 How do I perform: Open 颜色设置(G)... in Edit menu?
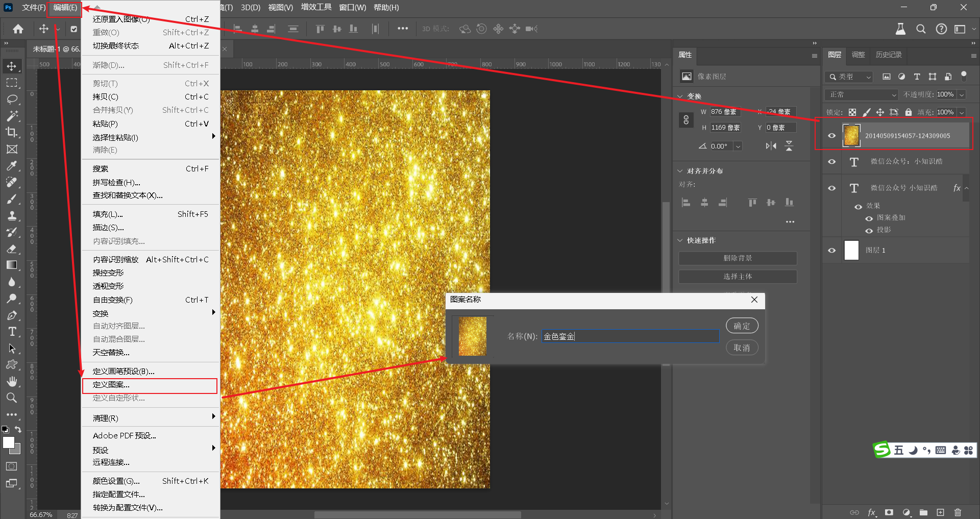pyautogui.click(x=151, y=481)
